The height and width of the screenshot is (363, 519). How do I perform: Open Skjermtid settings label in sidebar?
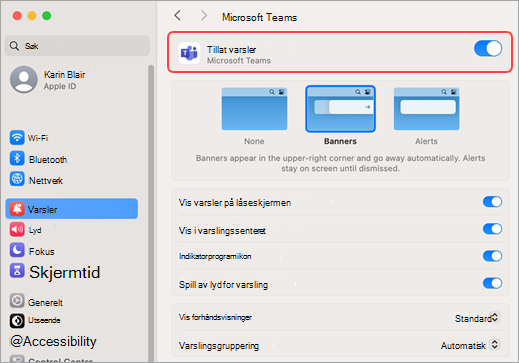(x=65, y=272)
